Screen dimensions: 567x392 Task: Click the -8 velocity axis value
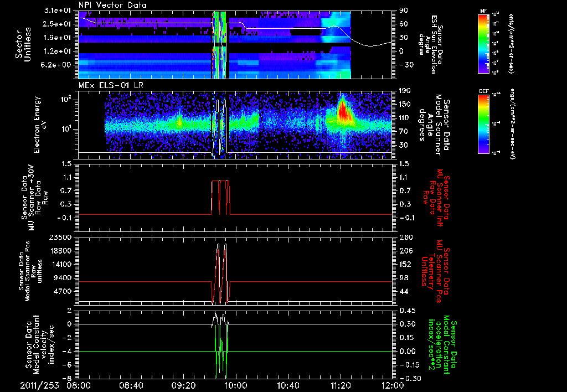[x=67, y=378]
